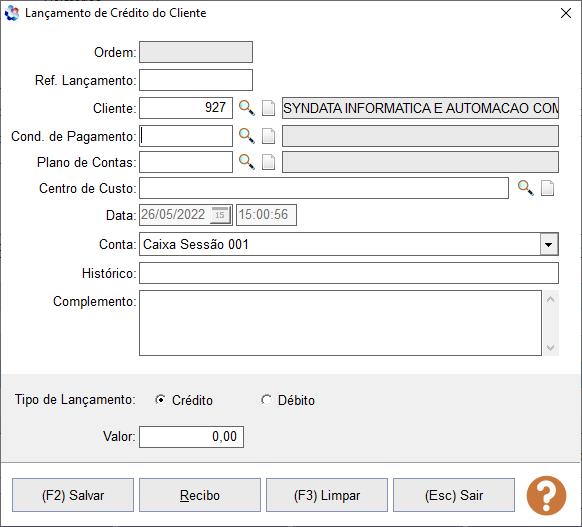Screen dimensions: 582x527
Task: Click the Recibo button
Action: tap(200, 495)
